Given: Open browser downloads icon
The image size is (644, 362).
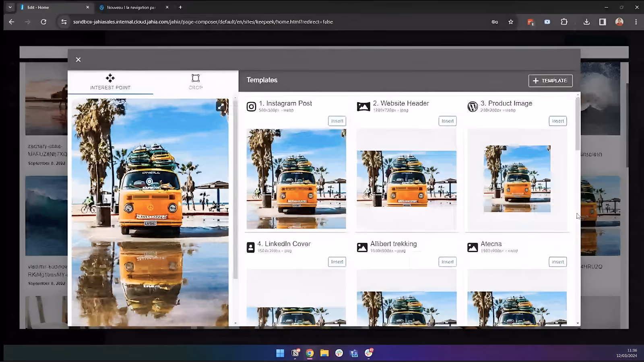Looking at the screenshot, I should pyautogui.click(x=586, y=22).
